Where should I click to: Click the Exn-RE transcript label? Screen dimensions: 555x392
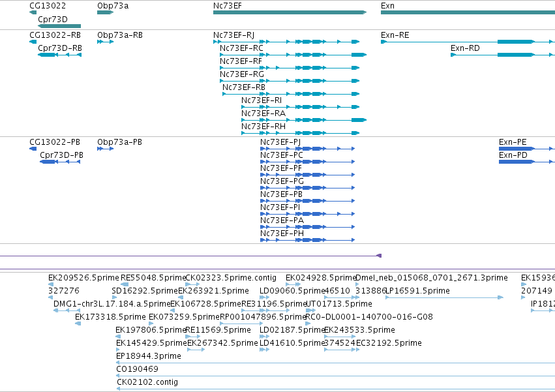[x=395, y=35]
